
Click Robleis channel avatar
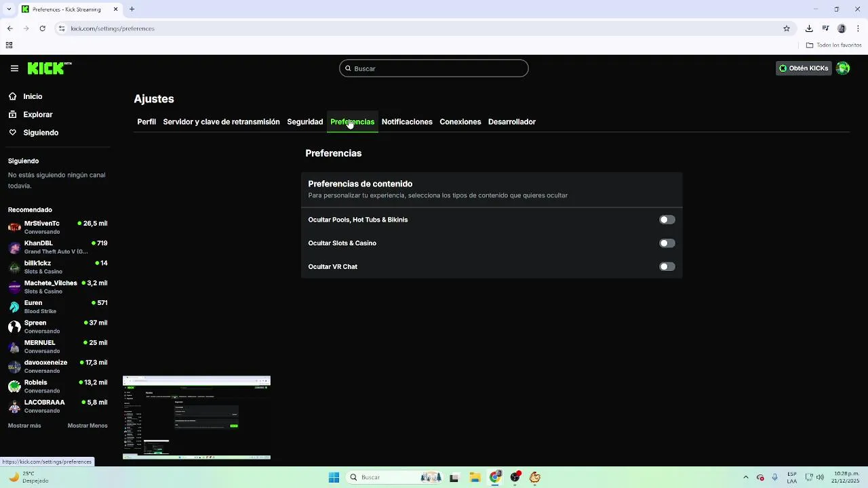coord(14,386)
